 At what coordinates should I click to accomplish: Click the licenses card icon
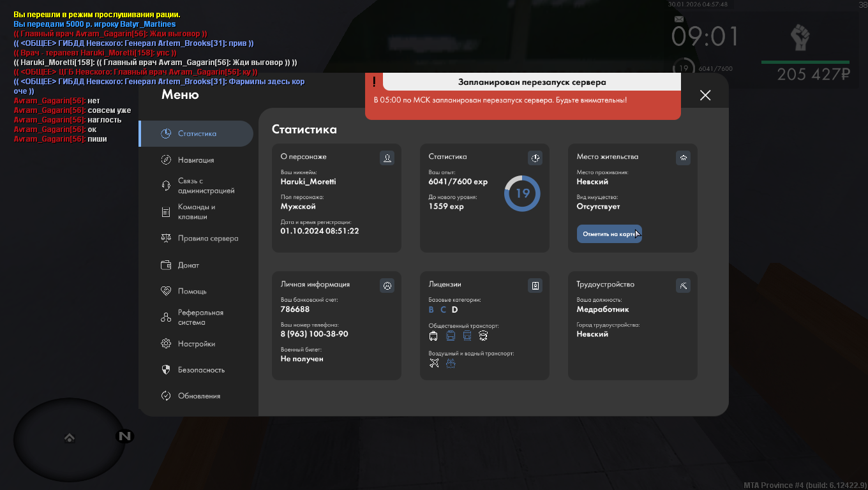pyautogui.click(x=535, y=285)
